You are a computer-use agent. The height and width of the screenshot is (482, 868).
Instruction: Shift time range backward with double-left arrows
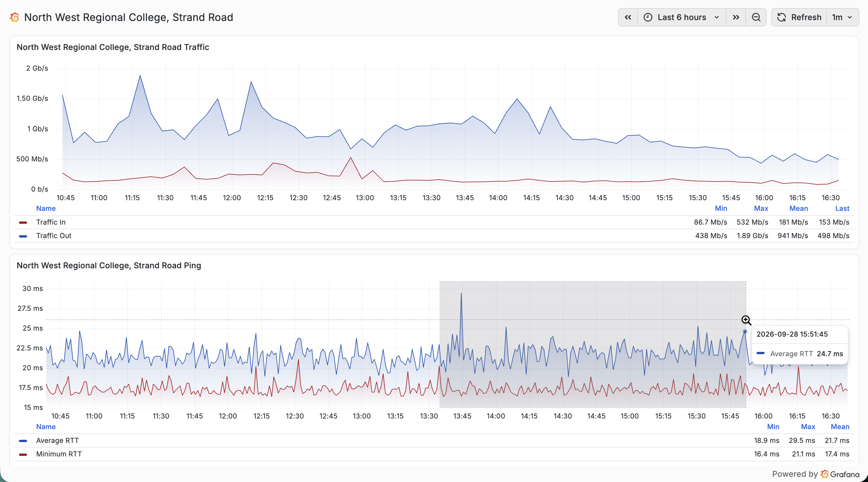coord(628,17)
